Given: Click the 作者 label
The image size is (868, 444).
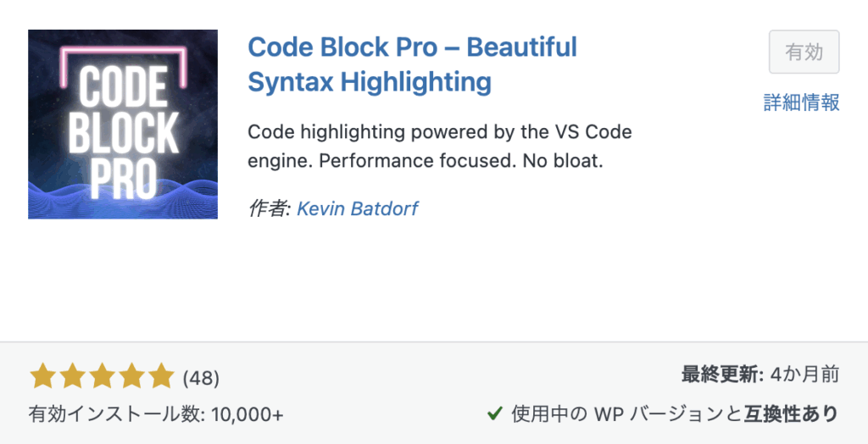Looking at the screenshot, I should point(269,208).
